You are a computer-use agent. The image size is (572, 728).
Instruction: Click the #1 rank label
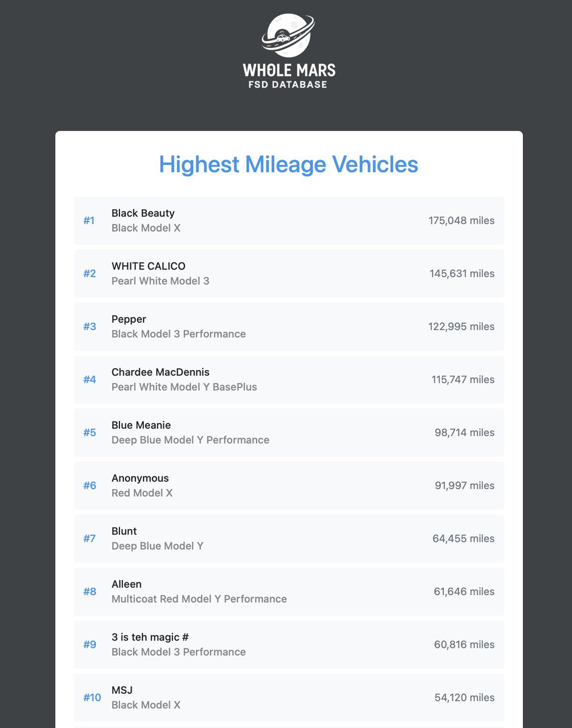[x=89, y=220]
